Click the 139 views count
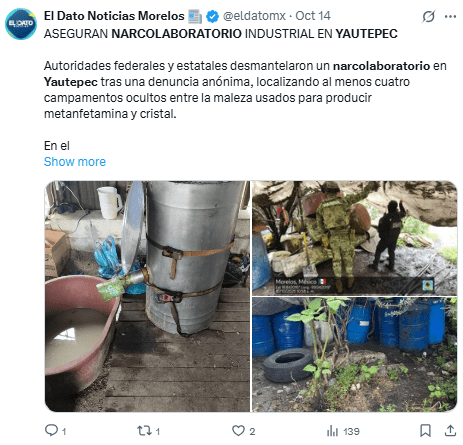Viewport: 463px width, 445px height. tap(351, 432)
